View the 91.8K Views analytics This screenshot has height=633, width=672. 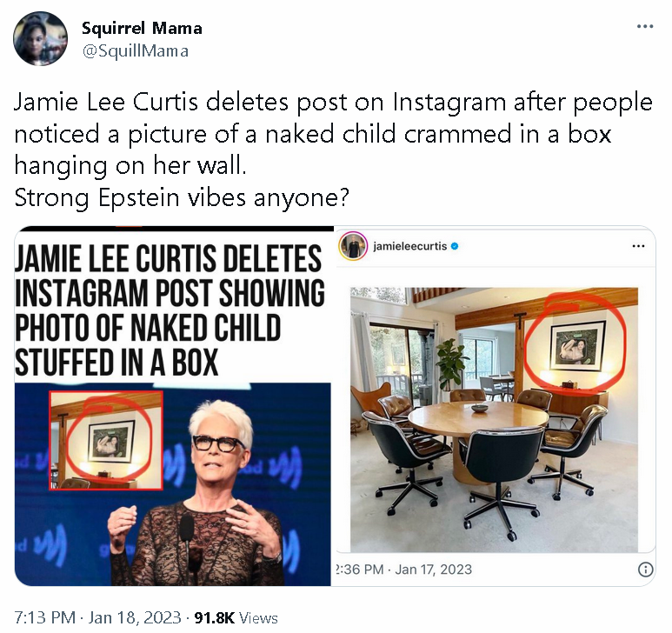point(236,617)
